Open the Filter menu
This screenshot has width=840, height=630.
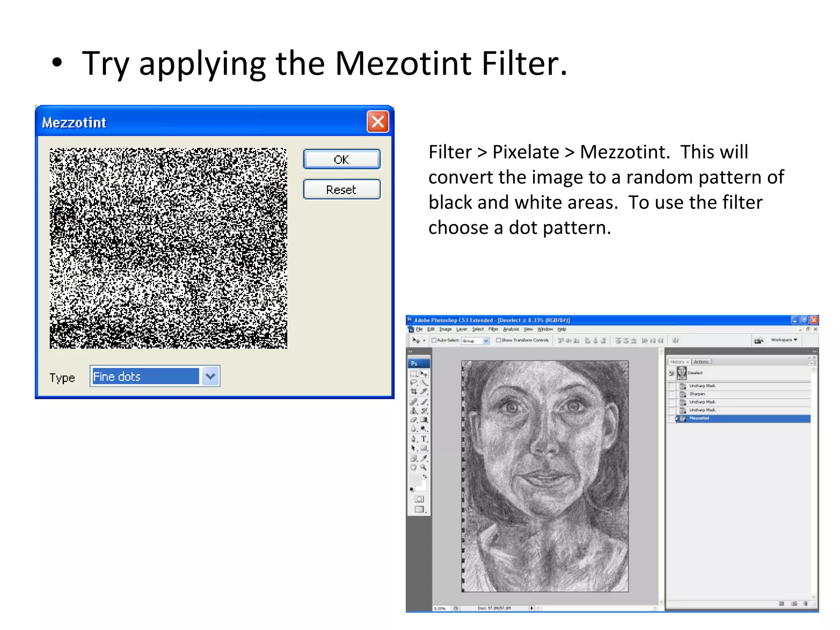point(493,329)
